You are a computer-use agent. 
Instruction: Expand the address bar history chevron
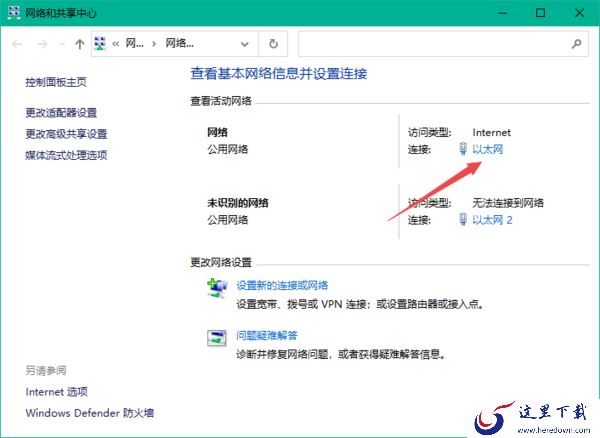[x=245, y=44]
